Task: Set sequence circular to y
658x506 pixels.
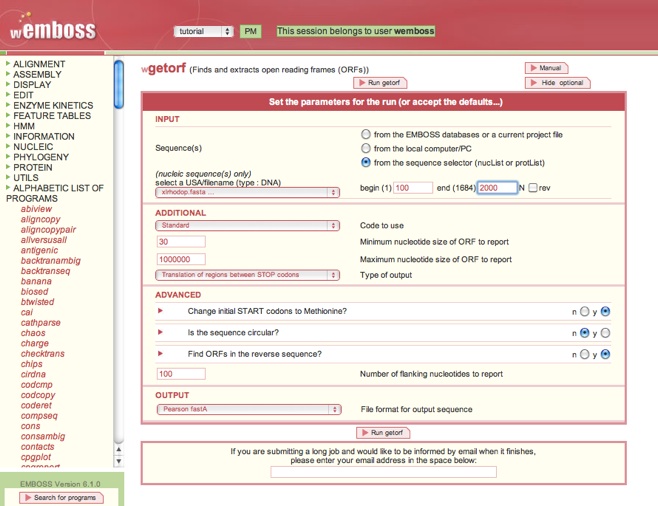Action: (605, 333)
